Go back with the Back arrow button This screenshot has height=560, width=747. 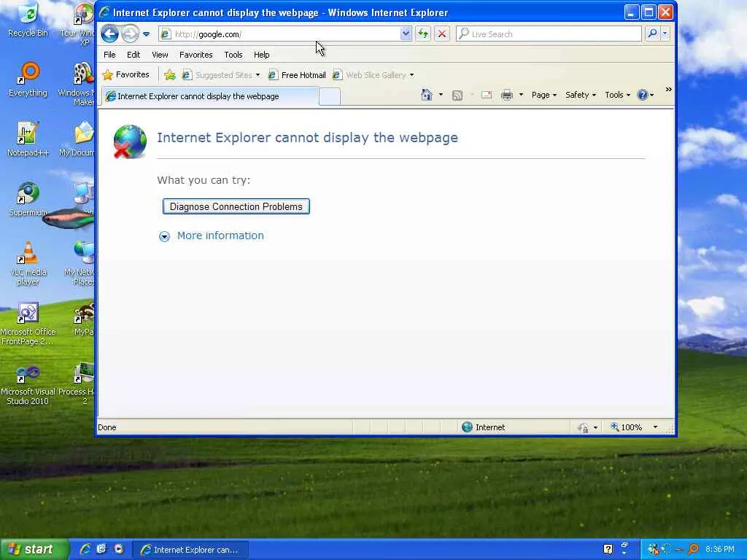pos(109,34)
